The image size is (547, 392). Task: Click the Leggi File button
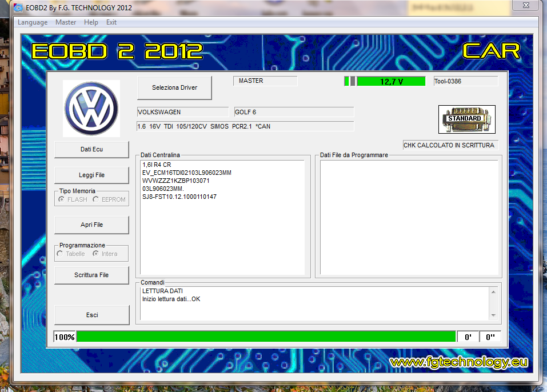pyautogui.click(x=92, y=175)
